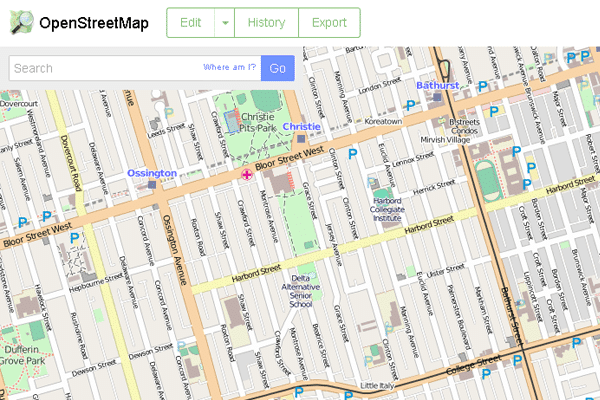600x400 pixels.
Task: Click the College Street label
Action: pyautogui.click(x=474, y=365)
